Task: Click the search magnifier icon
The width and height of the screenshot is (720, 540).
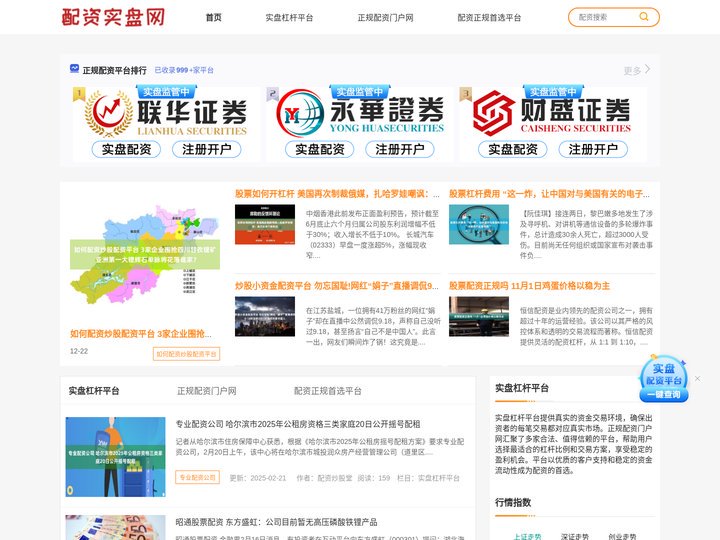Action: pyautogui.click(x=644, y=17)
